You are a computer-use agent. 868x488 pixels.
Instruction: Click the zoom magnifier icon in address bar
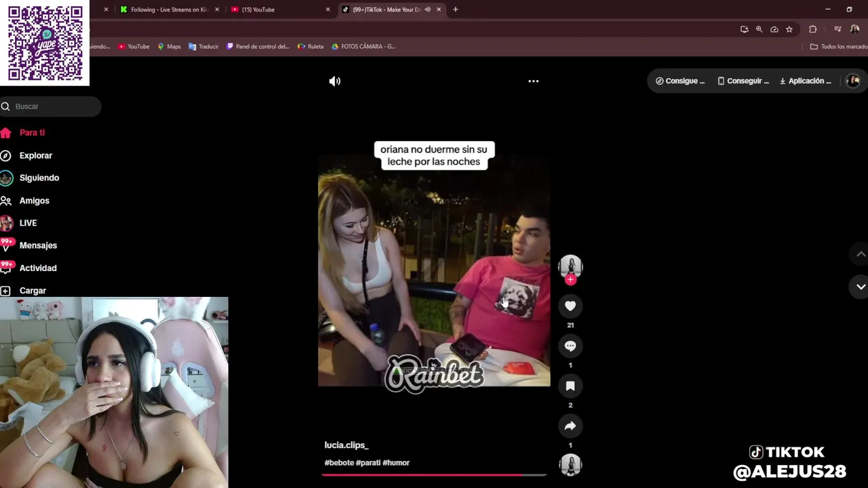click(x=759, y=29)
